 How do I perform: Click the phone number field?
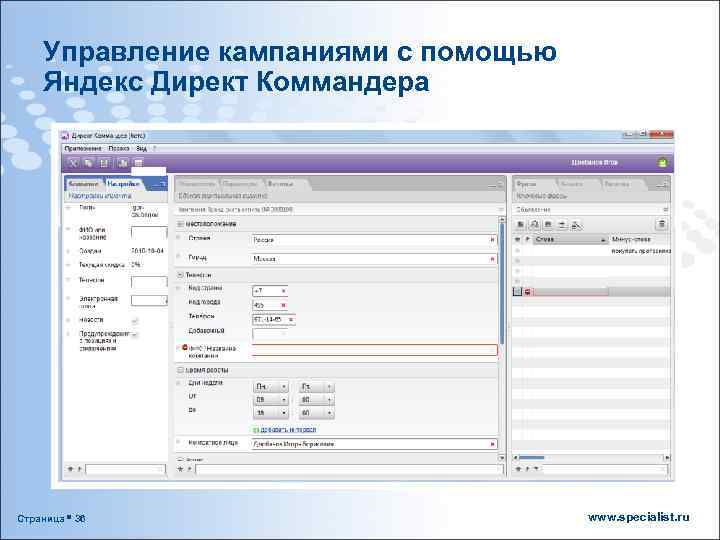273,319
